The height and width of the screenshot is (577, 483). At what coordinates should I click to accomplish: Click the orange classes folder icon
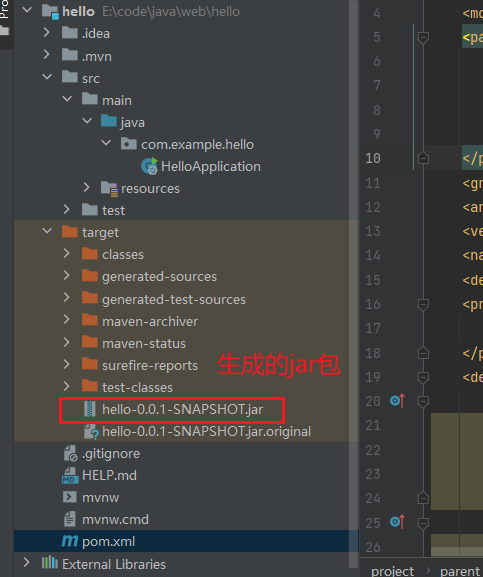click(90, 254)
